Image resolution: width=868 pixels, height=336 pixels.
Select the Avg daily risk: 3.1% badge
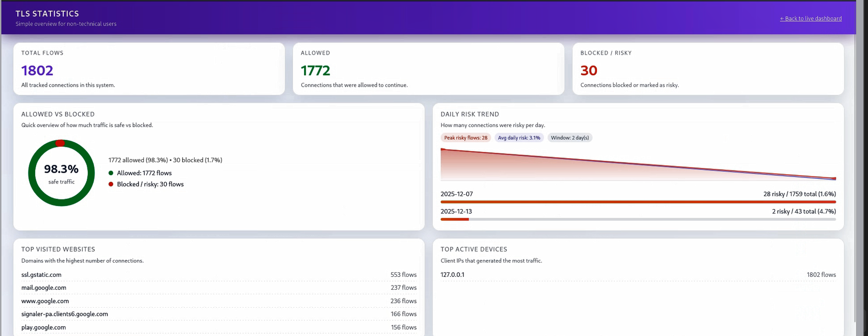(519, 138)
